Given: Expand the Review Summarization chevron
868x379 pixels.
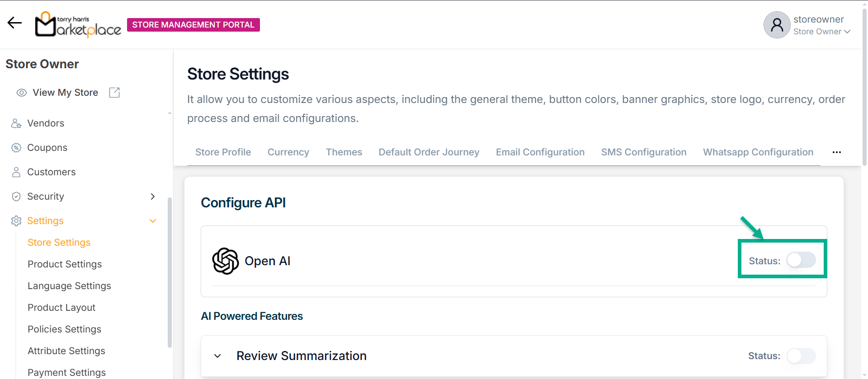Looking at the screenshot, I should tap(217, 356).
